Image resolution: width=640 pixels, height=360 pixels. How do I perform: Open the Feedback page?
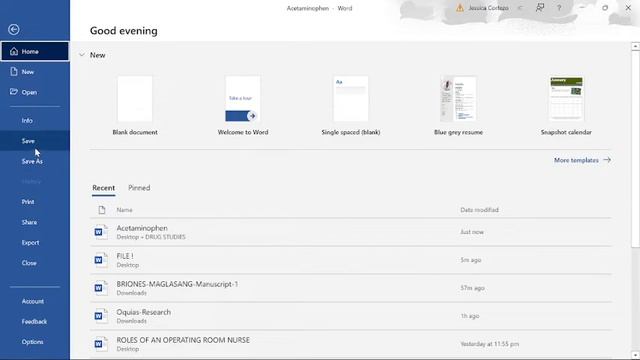[35, 322]
